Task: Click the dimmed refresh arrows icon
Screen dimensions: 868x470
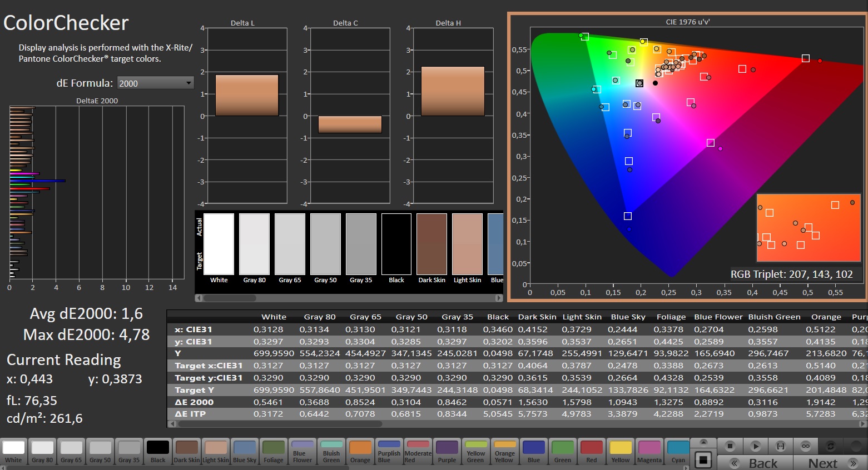Action: point(831,446)
